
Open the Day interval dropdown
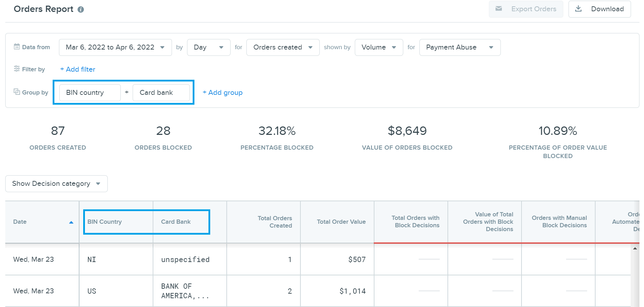point(208,47)
